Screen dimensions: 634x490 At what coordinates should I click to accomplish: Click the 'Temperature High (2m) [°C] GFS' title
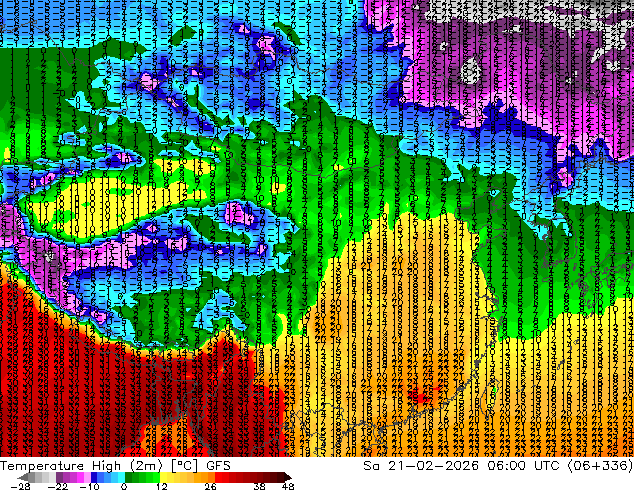click(x=116, y=465)
